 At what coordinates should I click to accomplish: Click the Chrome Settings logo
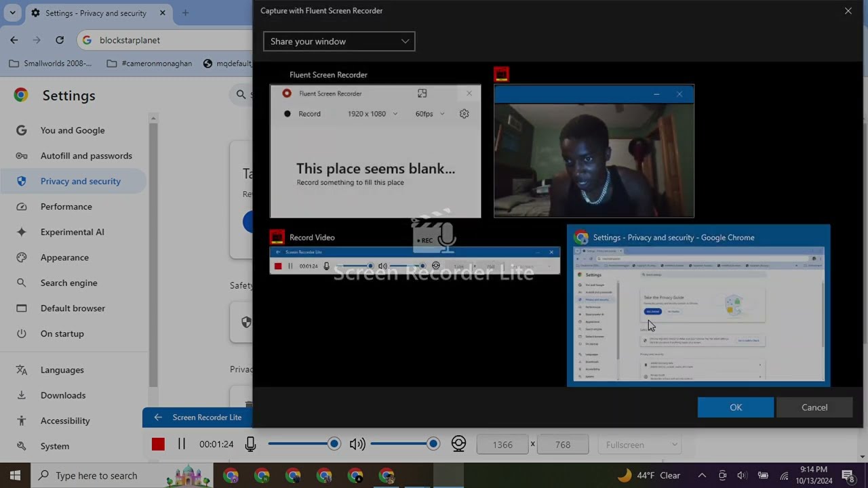(21, 96)
